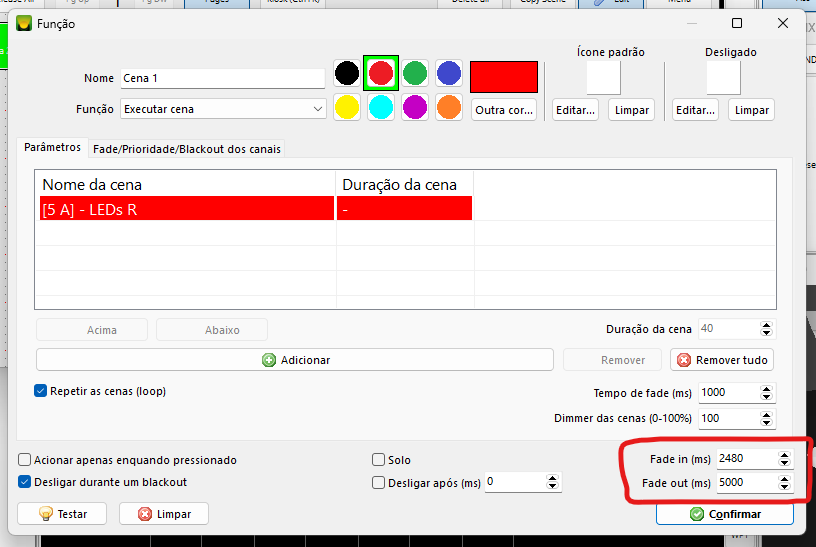Pick the cyan color circle
This screenshot has height=547, width=816.
click(x=381, y=107)
